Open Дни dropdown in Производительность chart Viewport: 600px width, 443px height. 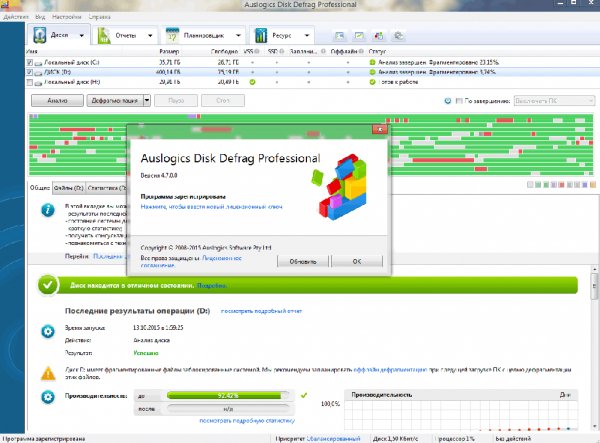(x=565, y=395)
